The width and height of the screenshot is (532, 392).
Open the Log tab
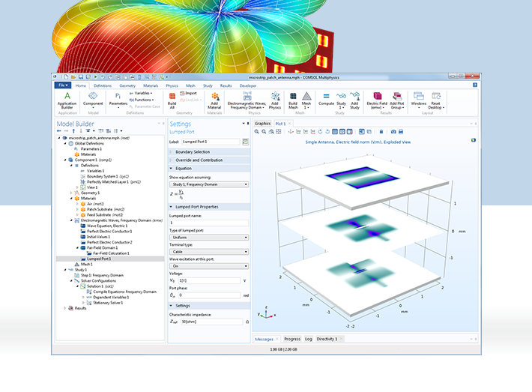pyautogui.click(x=309, y=339)
